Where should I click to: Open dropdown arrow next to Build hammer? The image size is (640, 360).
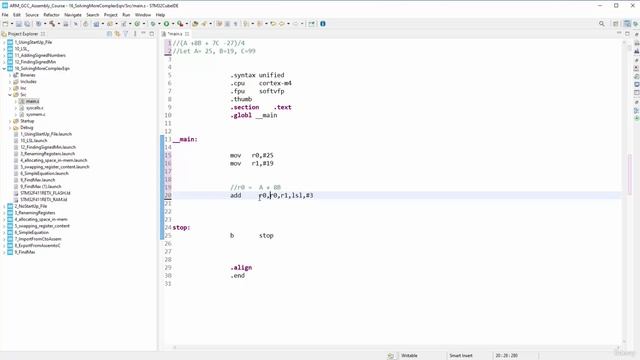tap(58, 24)
